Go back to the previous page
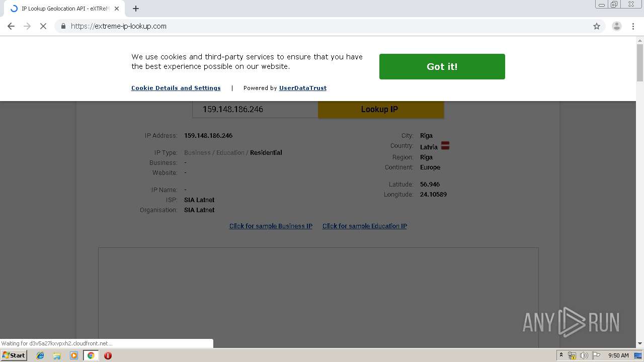644x362 pixels. pos(11,26)
